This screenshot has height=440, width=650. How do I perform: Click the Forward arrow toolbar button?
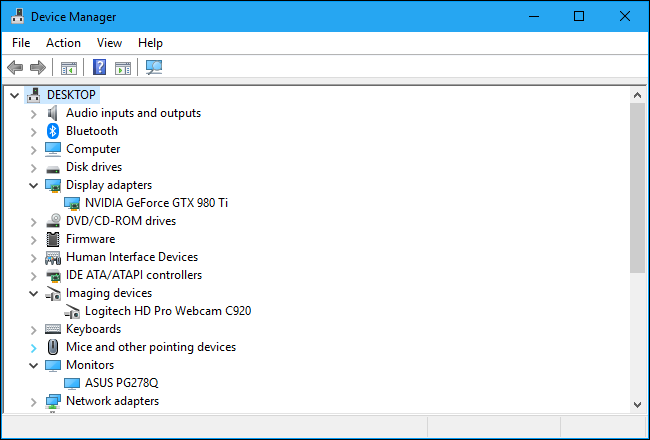[x=38, y=68]
